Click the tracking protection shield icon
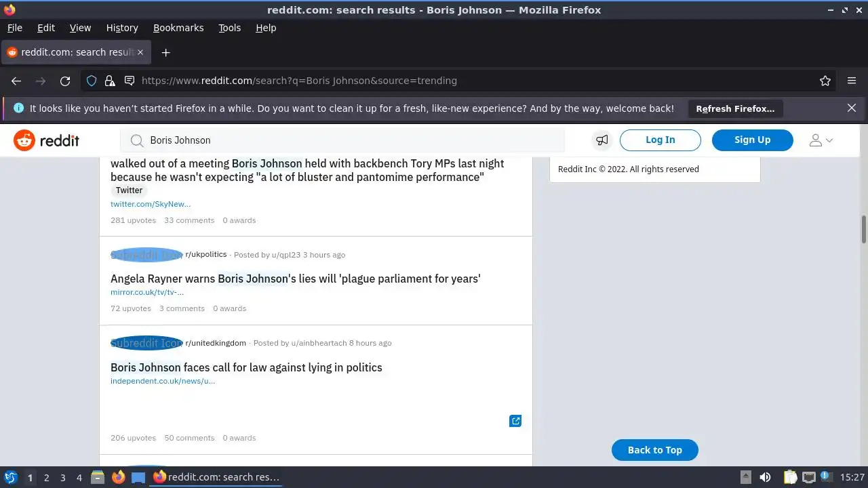868x488 pixels. [92, 81]
